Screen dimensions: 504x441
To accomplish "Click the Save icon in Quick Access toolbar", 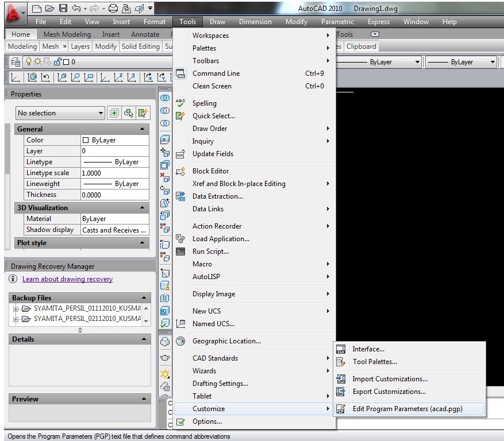I will click(63, 9).
